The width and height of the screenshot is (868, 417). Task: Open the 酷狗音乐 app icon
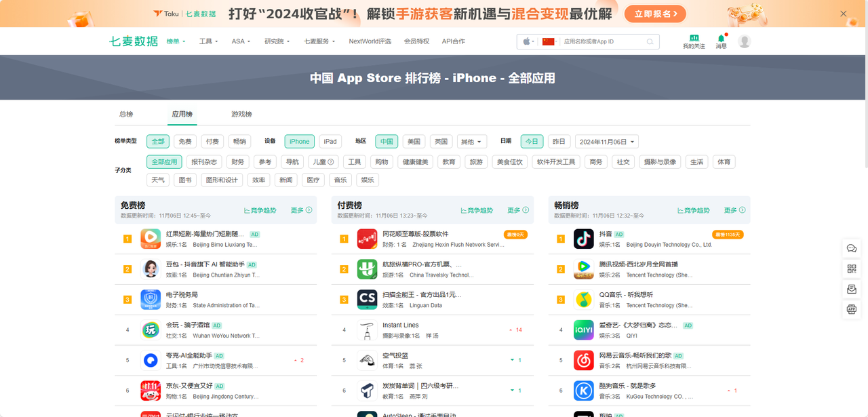584,391
